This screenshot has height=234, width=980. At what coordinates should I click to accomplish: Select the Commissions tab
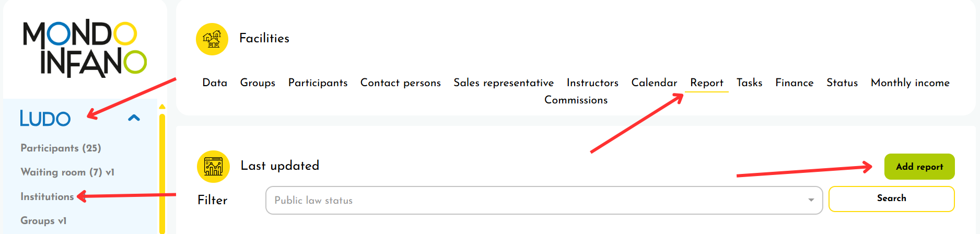coord(576,100)
